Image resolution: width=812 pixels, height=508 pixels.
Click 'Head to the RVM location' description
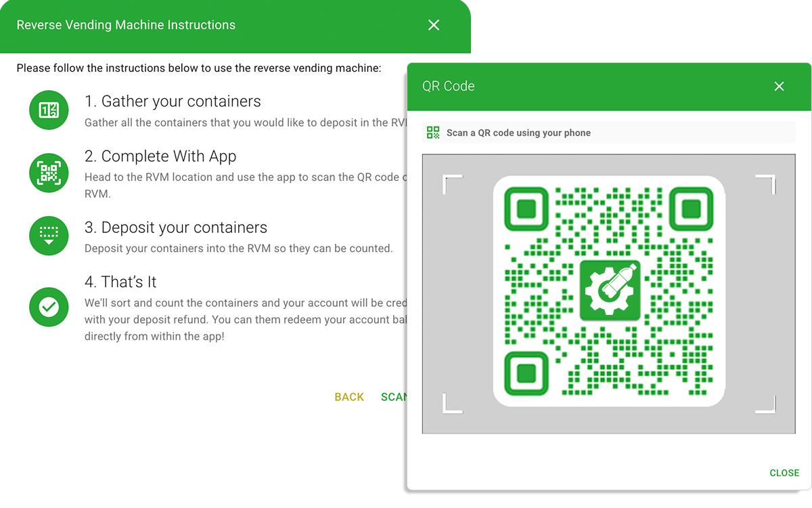(246, 185)
